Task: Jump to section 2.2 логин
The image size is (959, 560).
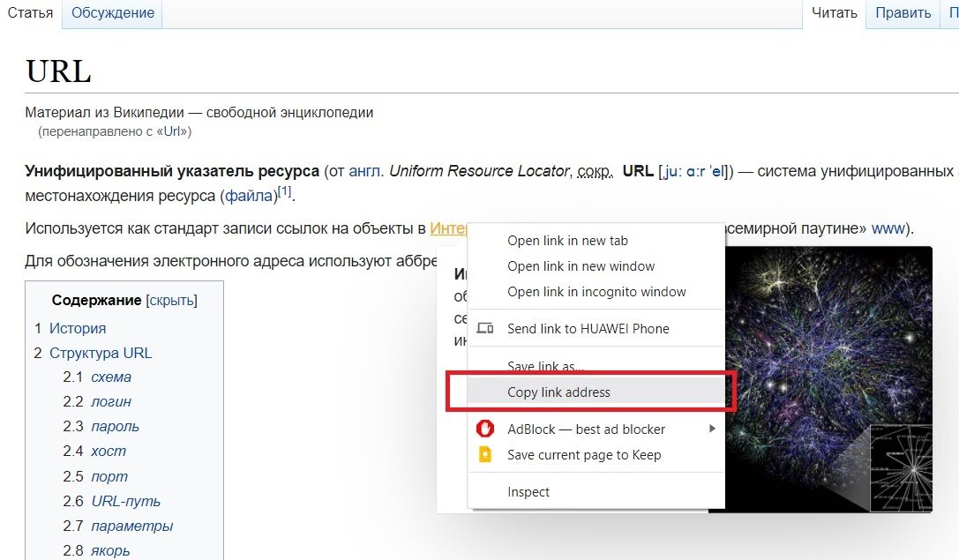Action: coord(110,401)
